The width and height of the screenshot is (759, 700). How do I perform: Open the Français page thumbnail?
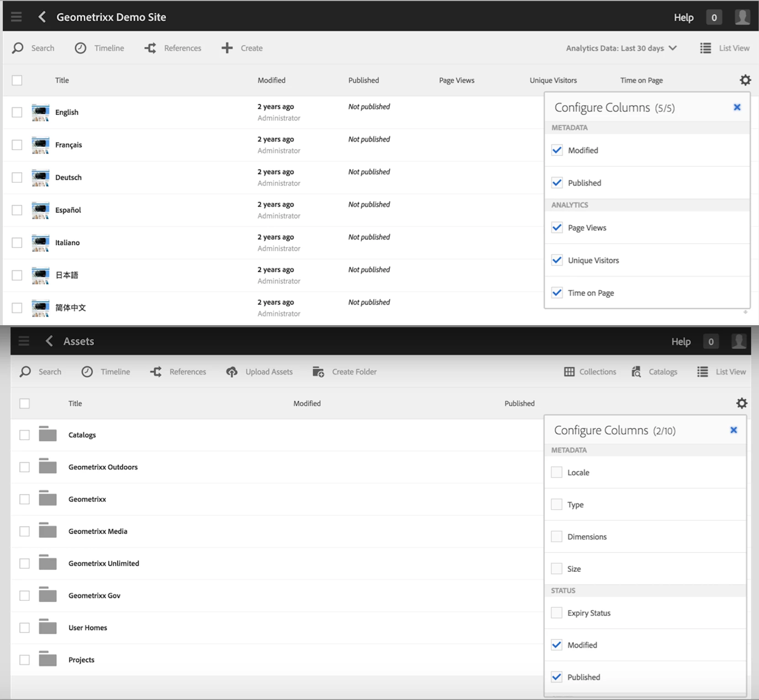(40, 145)
